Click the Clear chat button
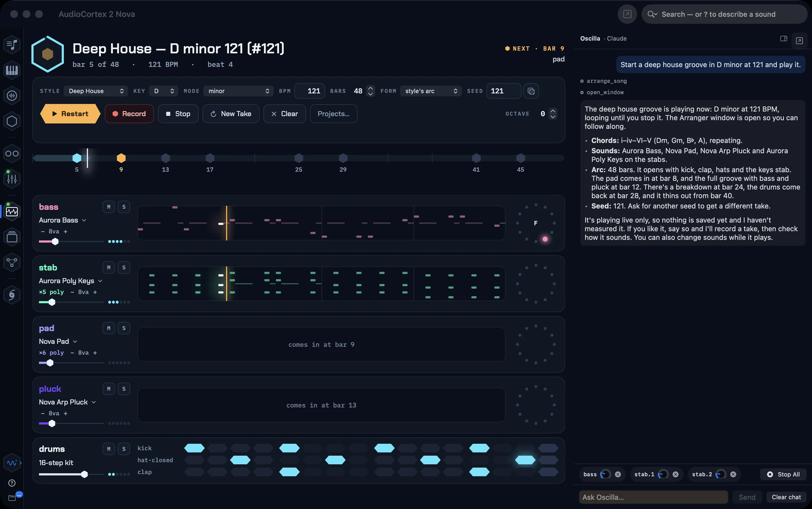This screenshot has width=812, height=509. click(786, 497)
